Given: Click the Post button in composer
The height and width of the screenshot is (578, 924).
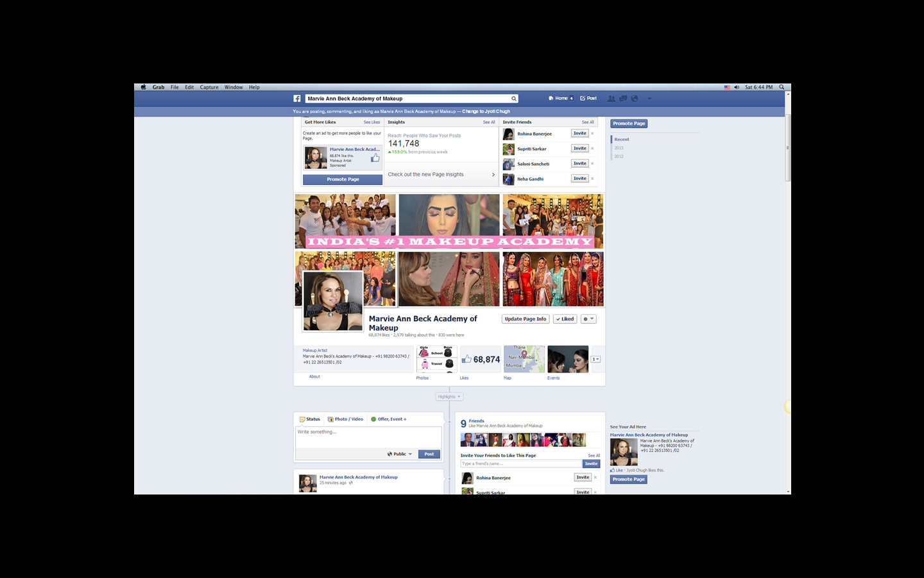Looking at the screenshot, I should point(429,454).
